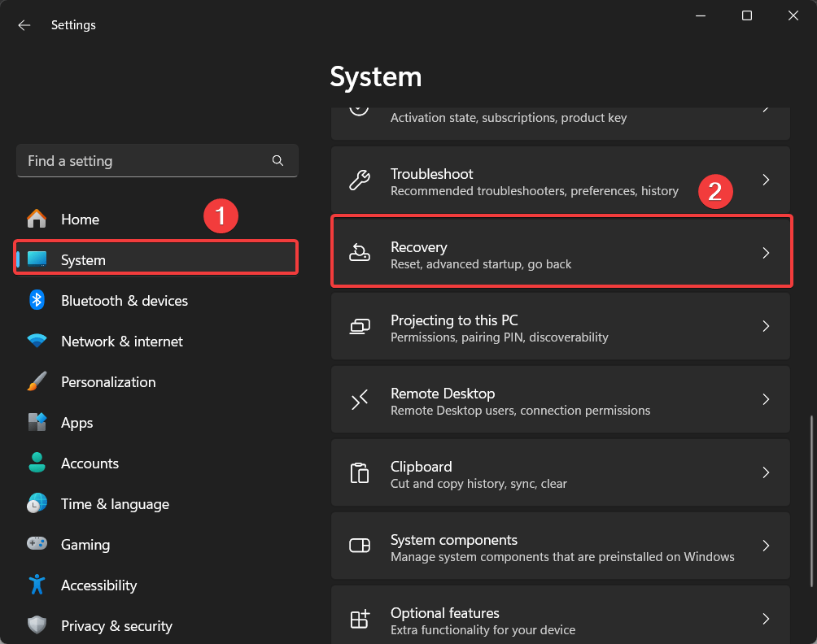Open the Activation state, subscriptions row
This screenshot has height=644, width=817.
(x=561, y=123)
